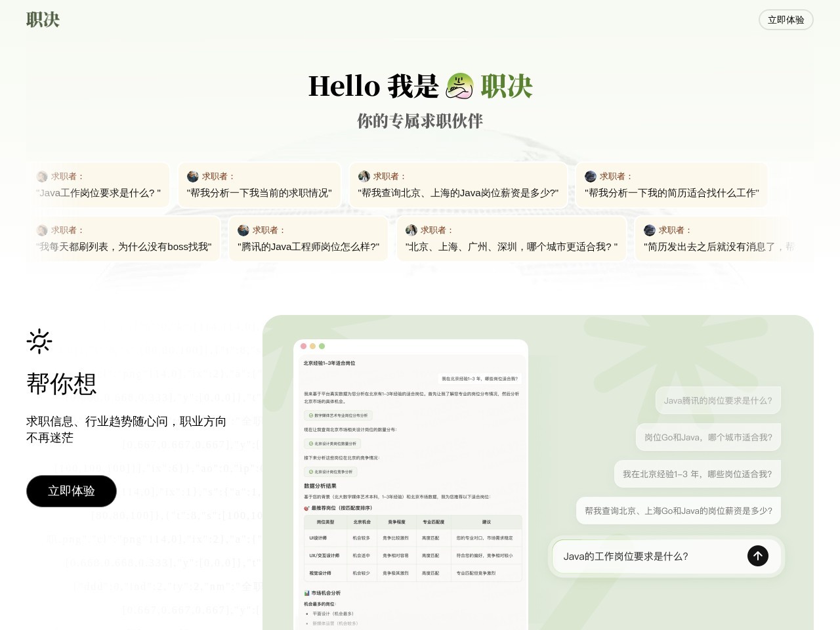Click the black 立即体验 button under 帮你想
Viewport: 840px width, 630px height.
click(72, 491)
